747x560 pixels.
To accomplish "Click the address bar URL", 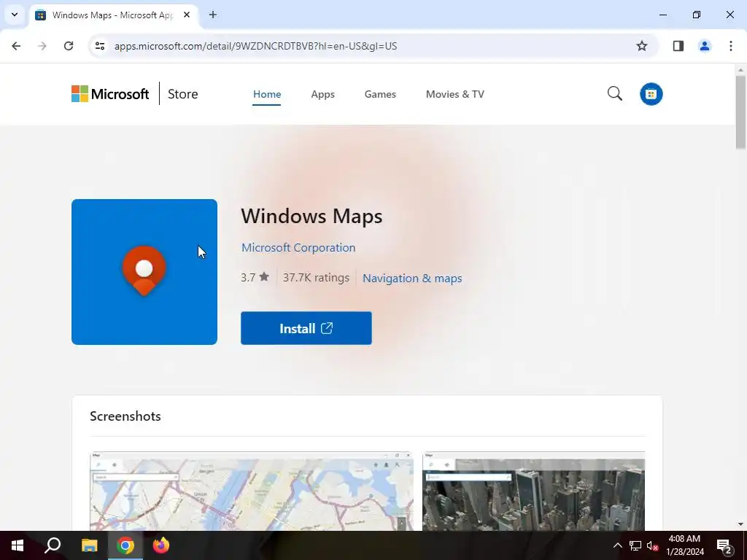I will pyautogui.click(x=255, y=46).
